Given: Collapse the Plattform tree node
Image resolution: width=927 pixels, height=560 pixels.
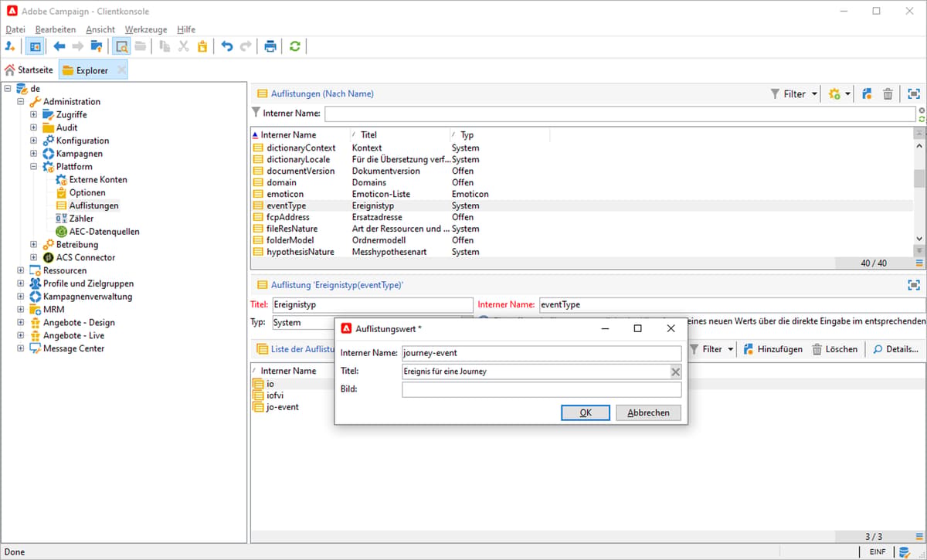Looking at the screenshot, I should (33, 167).
